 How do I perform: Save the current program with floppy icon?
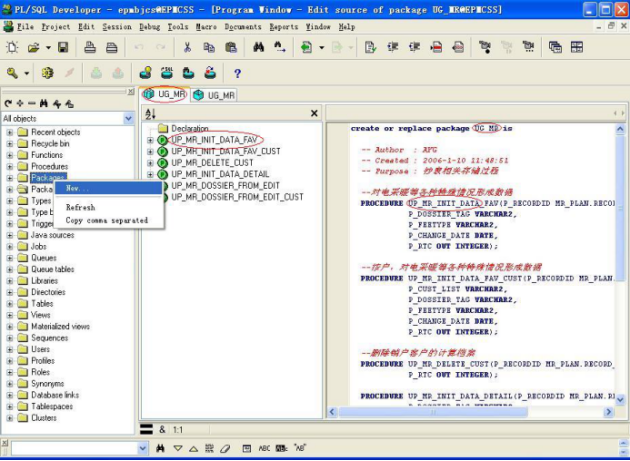(x=63, y=47)
